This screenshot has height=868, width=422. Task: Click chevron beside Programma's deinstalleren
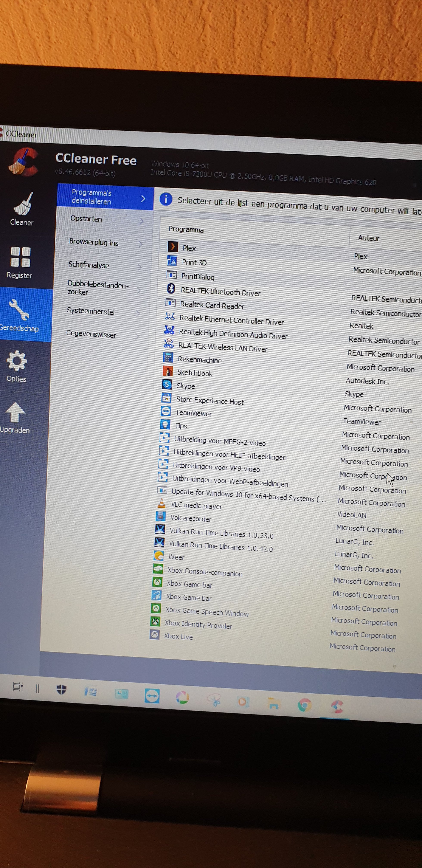[x=143, y=199]
